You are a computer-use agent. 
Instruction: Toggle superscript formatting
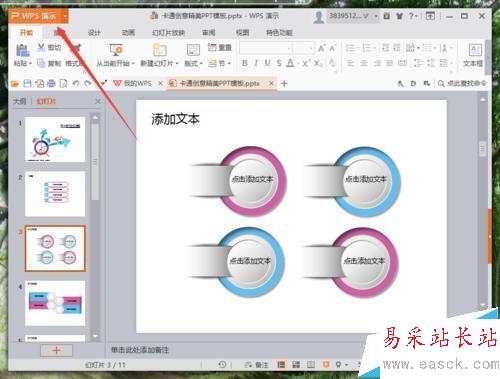coord(306,63)
